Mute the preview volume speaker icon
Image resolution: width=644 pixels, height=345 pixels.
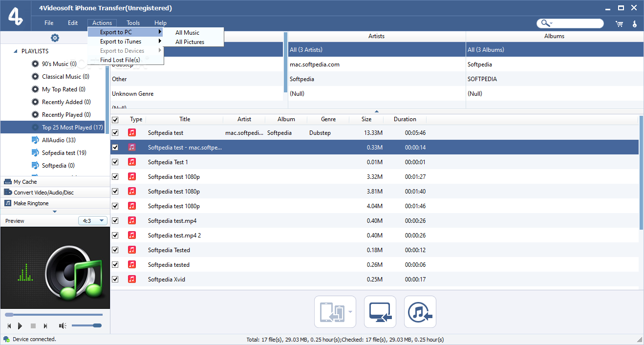click(x=63, y=326)
